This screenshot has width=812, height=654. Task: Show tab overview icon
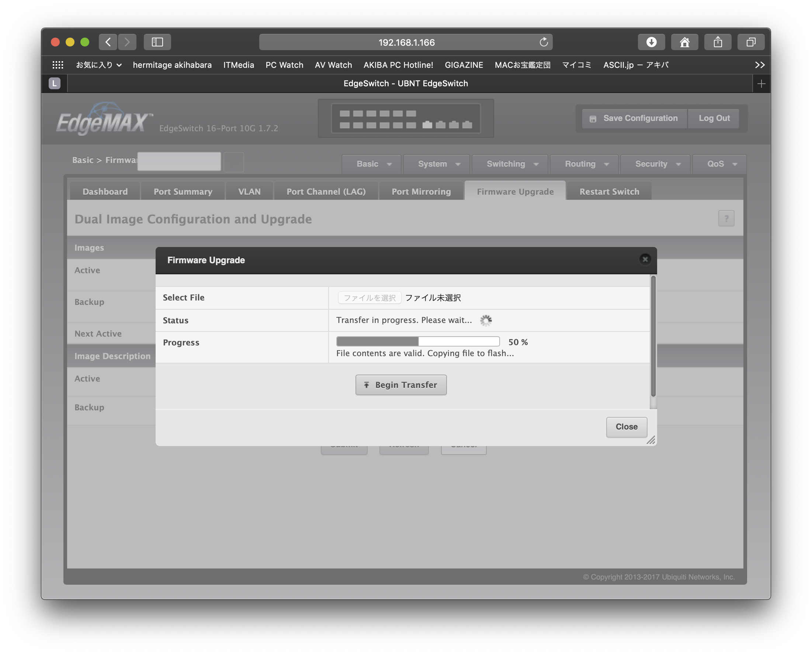click(750, 42)
